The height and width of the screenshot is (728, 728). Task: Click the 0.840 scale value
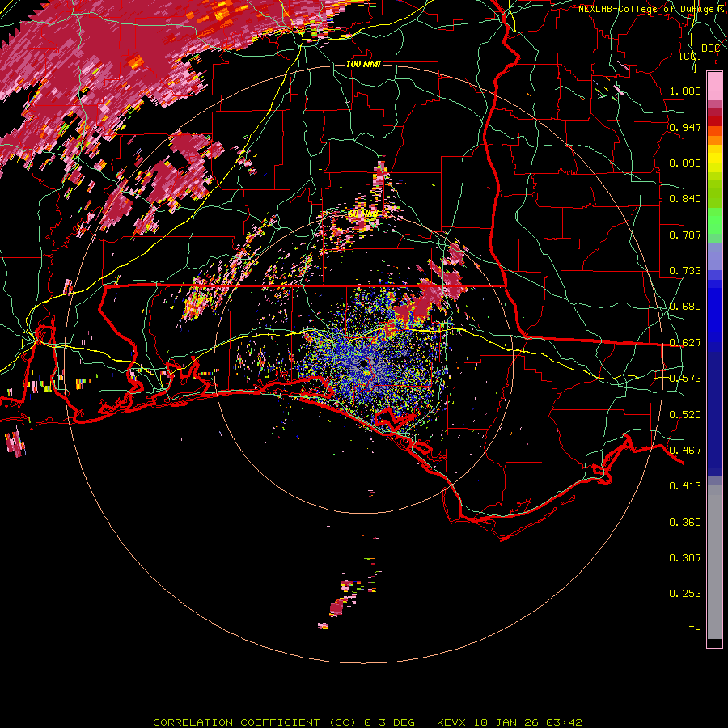tap(685, 199)
